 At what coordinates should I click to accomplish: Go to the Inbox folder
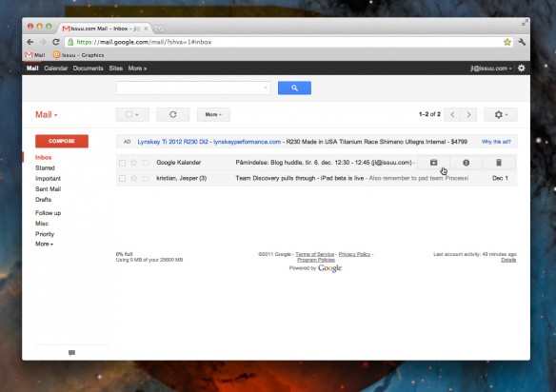pyautogui.click(x=43, y=157)
